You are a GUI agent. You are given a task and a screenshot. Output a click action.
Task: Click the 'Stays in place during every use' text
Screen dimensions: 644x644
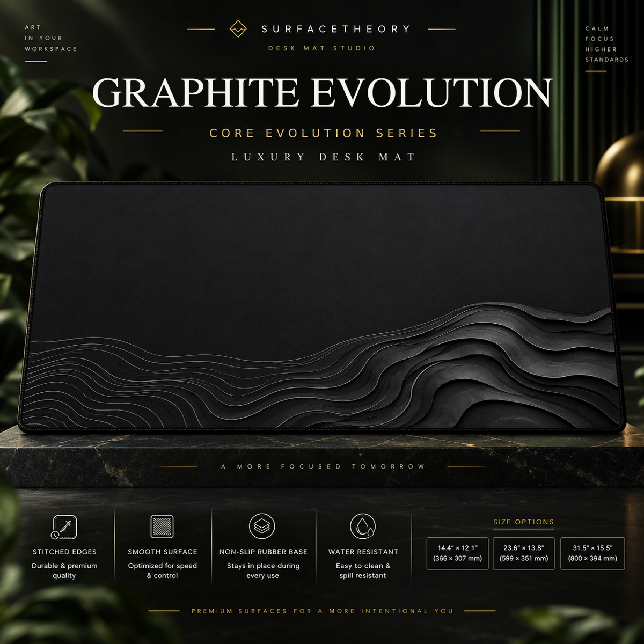tap(263, 570)
